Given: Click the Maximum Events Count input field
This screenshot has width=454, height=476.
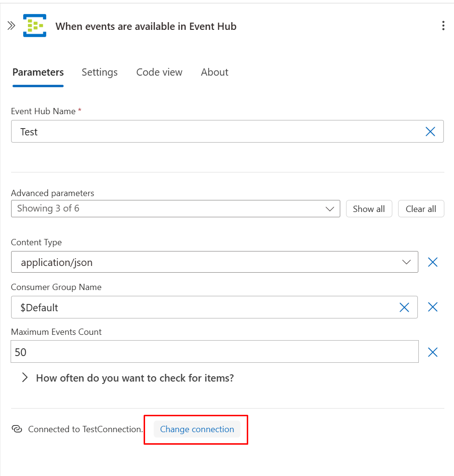Looking at the screenshot, I should click(x=214, y=352).
